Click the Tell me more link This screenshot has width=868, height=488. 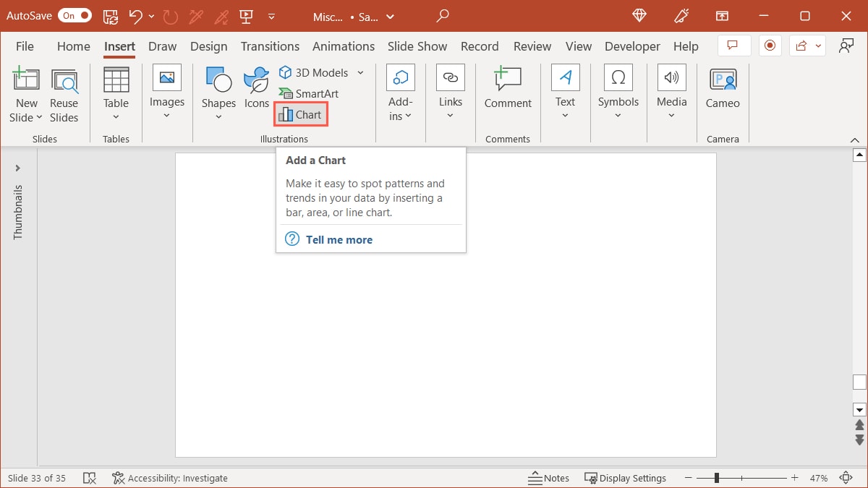339,239
